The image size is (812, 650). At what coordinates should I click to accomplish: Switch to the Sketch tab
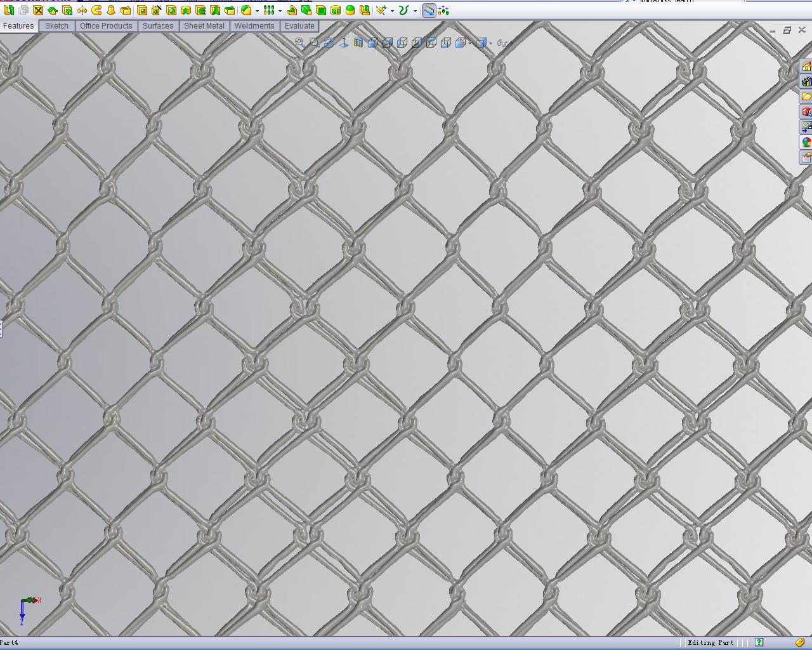pos(56,26)
